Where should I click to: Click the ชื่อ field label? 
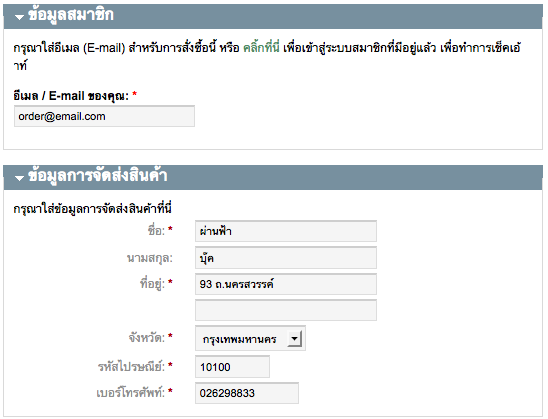click(156, 231)
